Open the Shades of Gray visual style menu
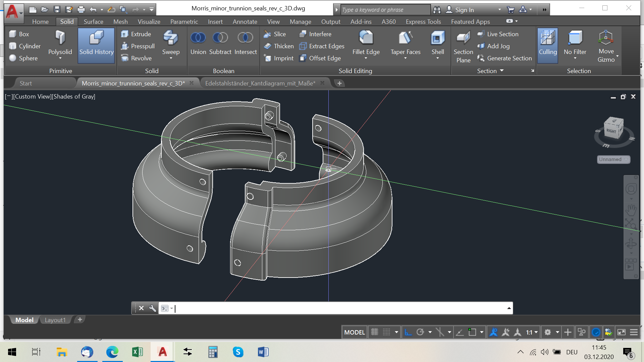Viewport: 644px width, 362px height. (73, 97)
